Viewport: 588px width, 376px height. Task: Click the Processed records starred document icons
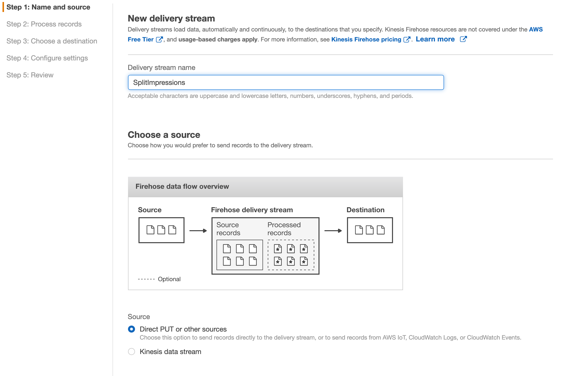pos(291,255)
